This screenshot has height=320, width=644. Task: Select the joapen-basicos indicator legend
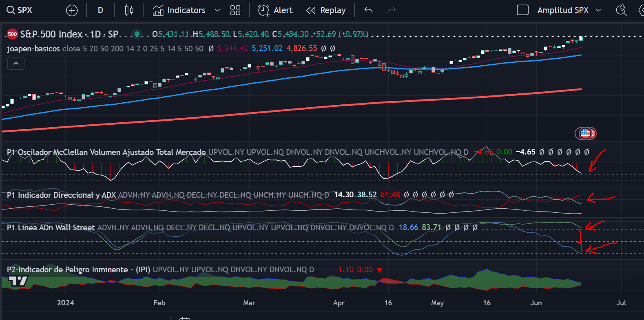tap(33, 49)
